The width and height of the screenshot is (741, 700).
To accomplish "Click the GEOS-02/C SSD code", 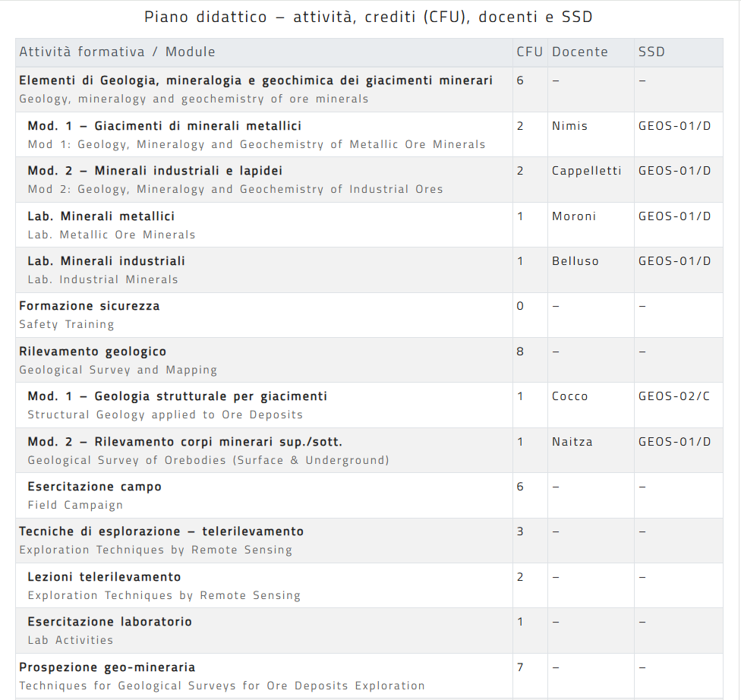I will (x=674, y=396).
